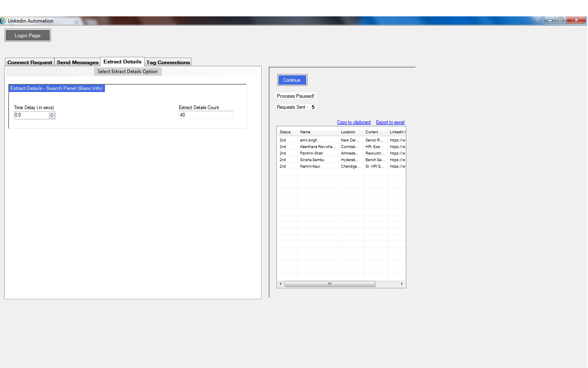Click the Requests Sent count value 5
This screenshot has width=588, height=368.
tap(313, 107)
